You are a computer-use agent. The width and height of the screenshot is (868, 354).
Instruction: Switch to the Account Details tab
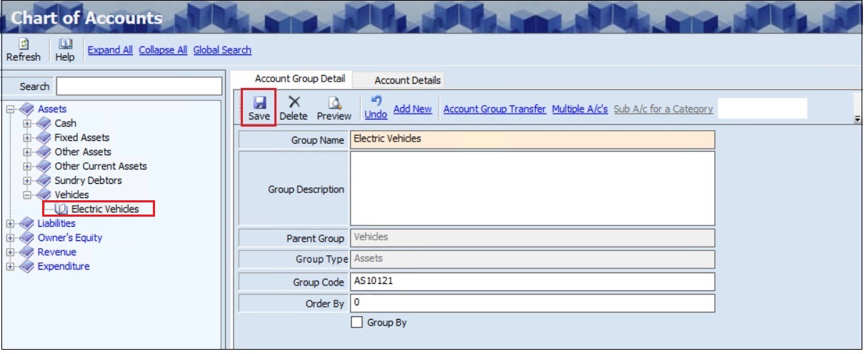(407, 80)
